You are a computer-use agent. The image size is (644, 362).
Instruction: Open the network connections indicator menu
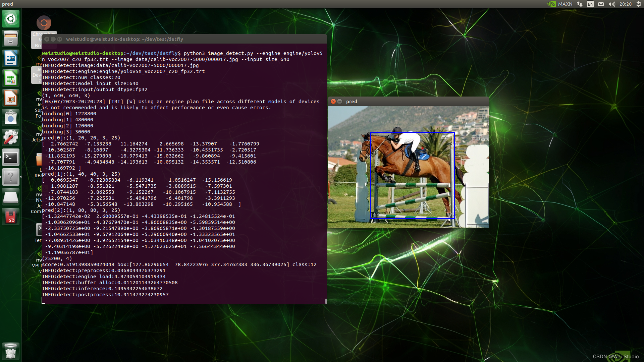coord(580,4)
